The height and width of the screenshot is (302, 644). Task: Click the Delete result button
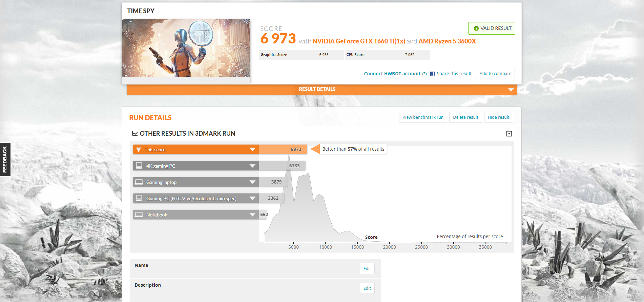click(x=465, y=117)
